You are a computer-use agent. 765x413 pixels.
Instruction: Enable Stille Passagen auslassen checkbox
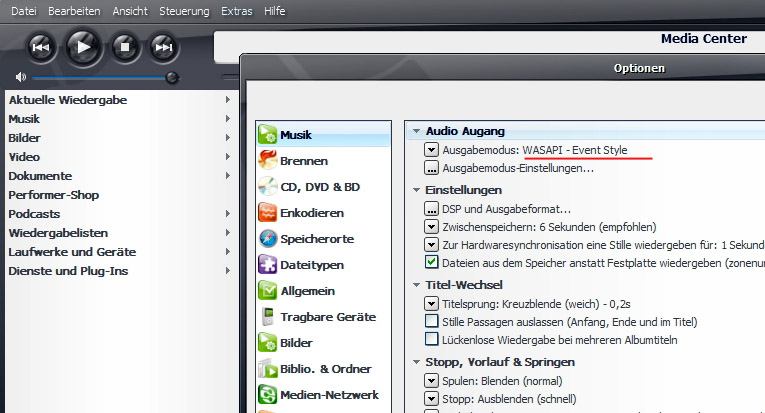pyautogui.click(x=431, y=321)
